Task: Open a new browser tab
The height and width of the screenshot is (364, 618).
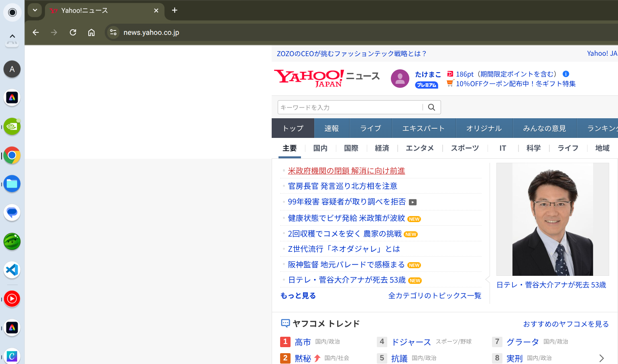Action: click(175, 10)
